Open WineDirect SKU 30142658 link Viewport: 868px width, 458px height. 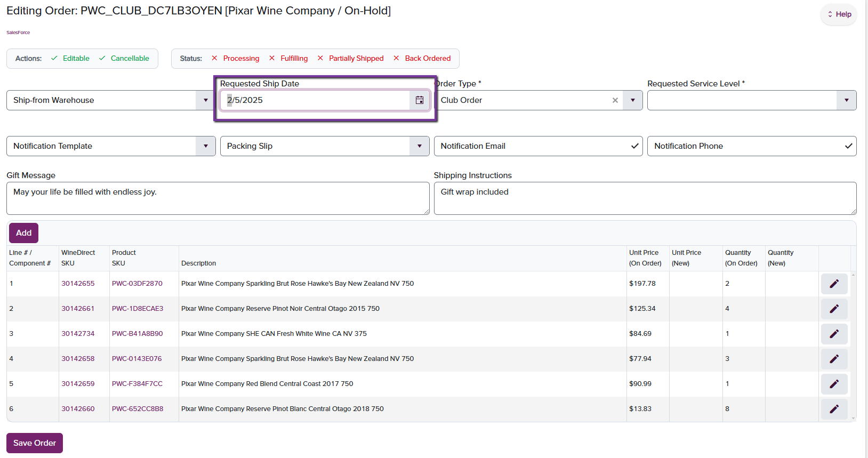click(x=78, y=359)
